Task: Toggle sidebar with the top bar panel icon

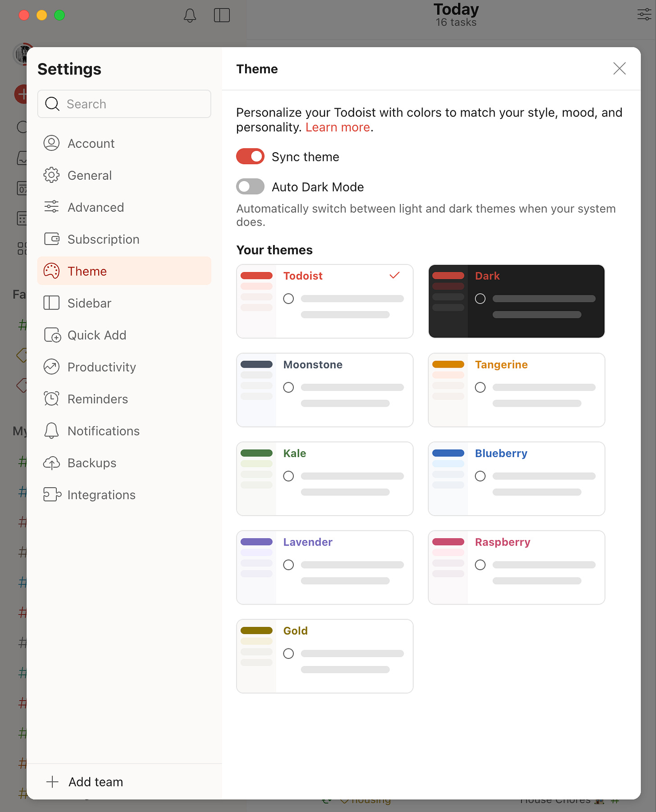Action: point(222,15)
